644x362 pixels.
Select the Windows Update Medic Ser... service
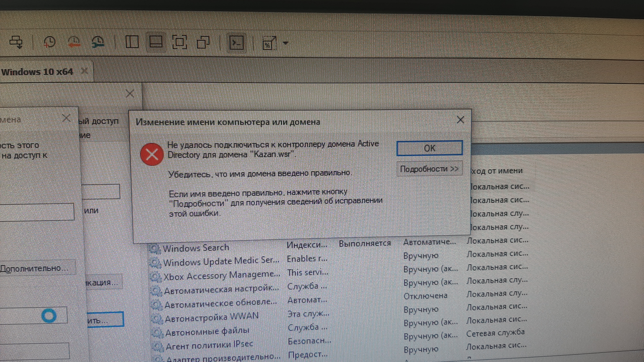(221, 261)
